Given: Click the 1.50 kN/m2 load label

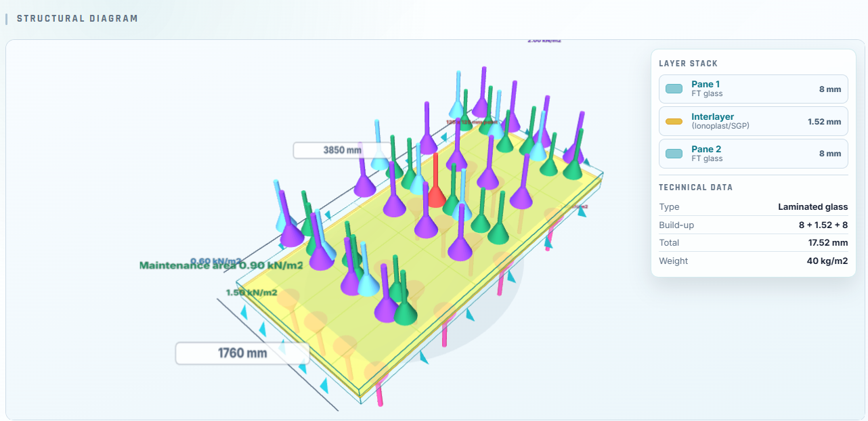Looking at the screenshot, I should 251,292.
